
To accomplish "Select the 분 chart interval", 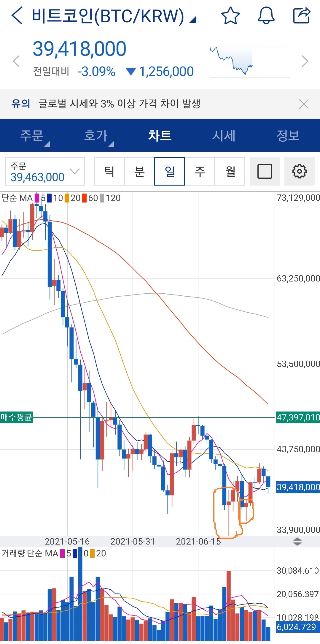I will point(139,171).
